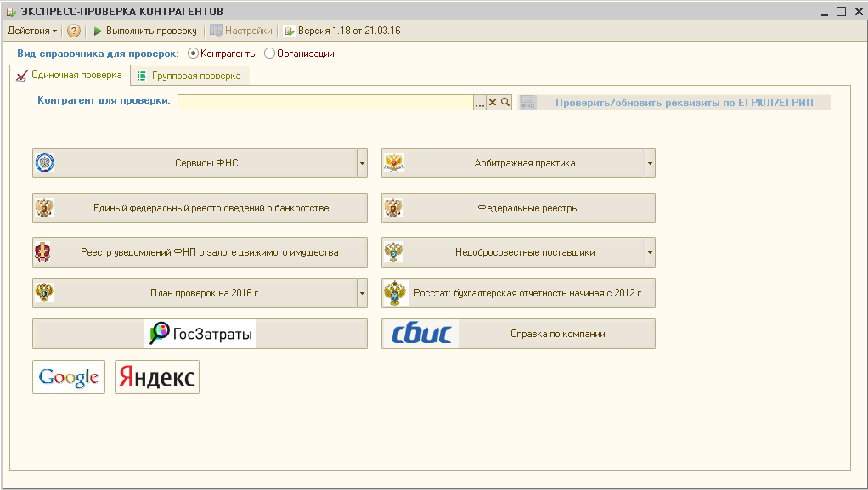Click the green play icon in toolbar
This screenshot has width=868, height=490.
(98, 31)
